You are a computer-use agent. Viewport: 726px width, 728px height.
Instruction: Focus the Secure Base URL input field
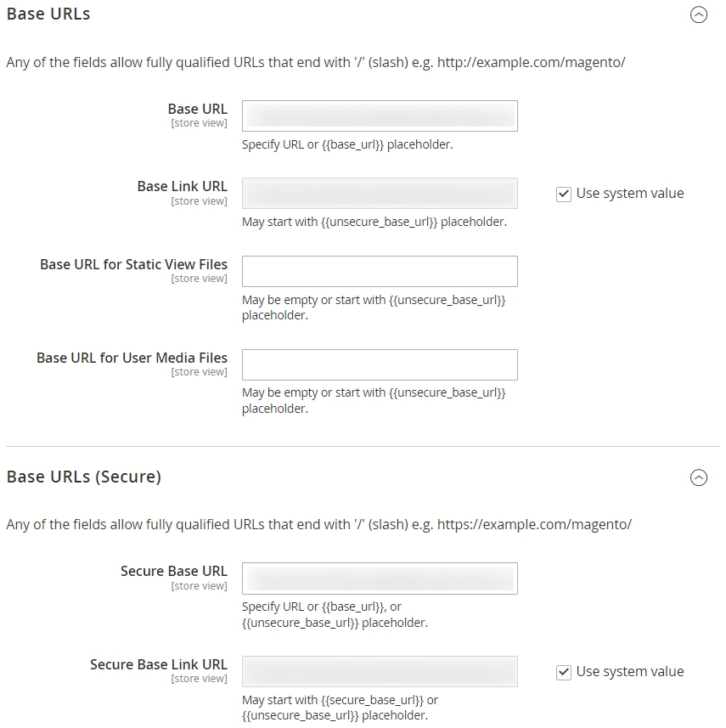[x=380, y=578]
